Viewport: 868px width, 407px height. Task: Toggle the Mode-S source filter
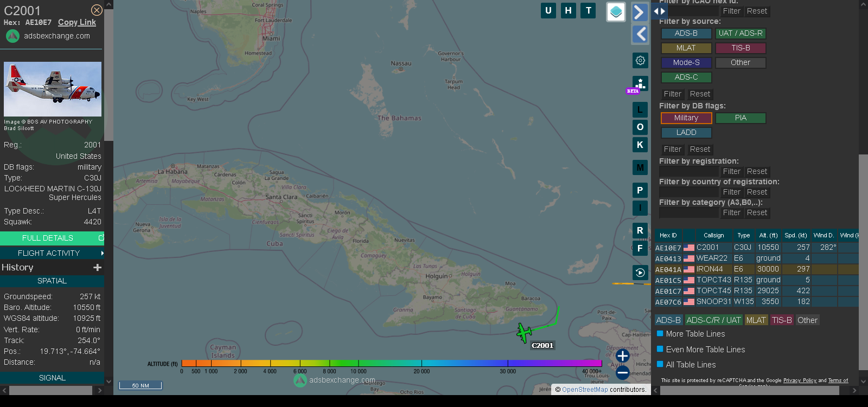coord(686,63)
